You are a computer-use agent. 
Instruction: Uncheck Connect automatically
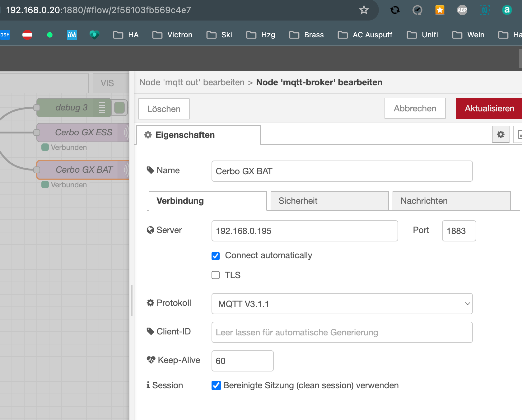point(216,256)
